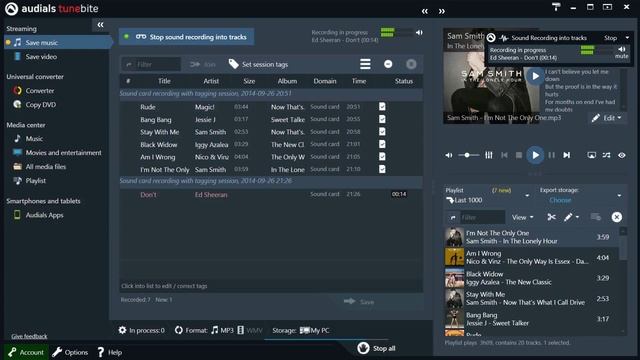Click the round minus remove icon
Screen dimensions: 640x360
(388, 64)
